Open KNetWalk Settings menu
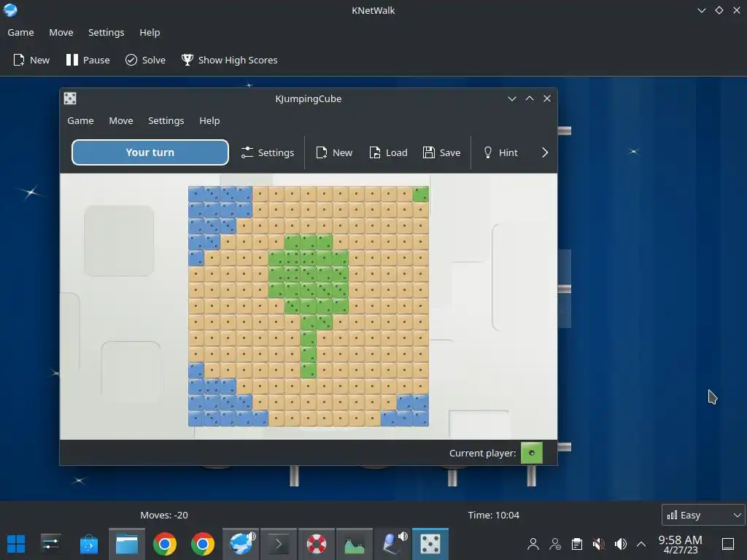This screenshot has width=747, height=560. (107, 32)
